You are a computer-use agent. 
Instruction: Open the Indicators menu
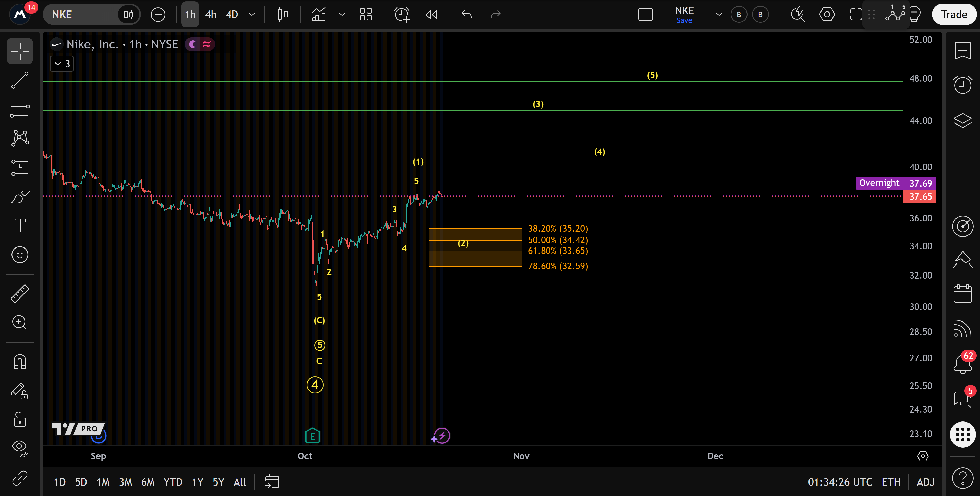(319, 15)
